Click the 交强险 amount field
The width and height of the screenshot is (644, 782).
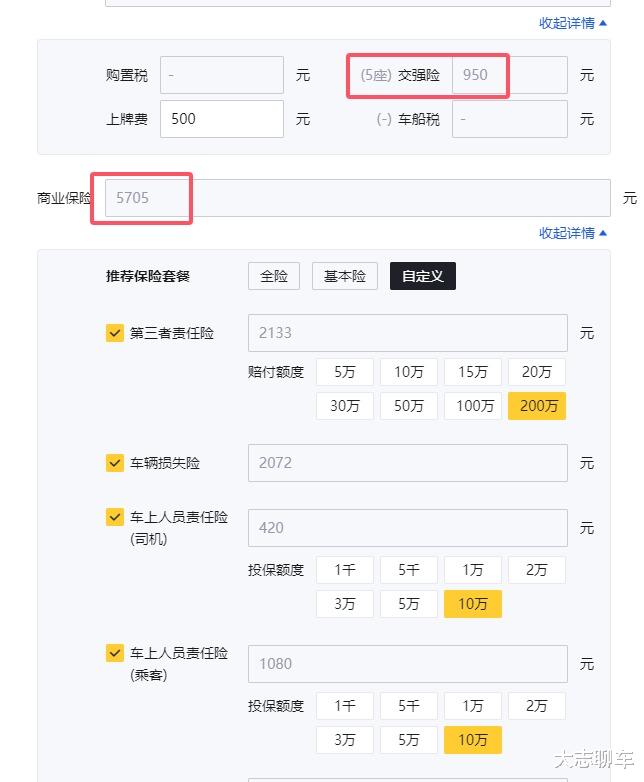(x=510, y=75)
